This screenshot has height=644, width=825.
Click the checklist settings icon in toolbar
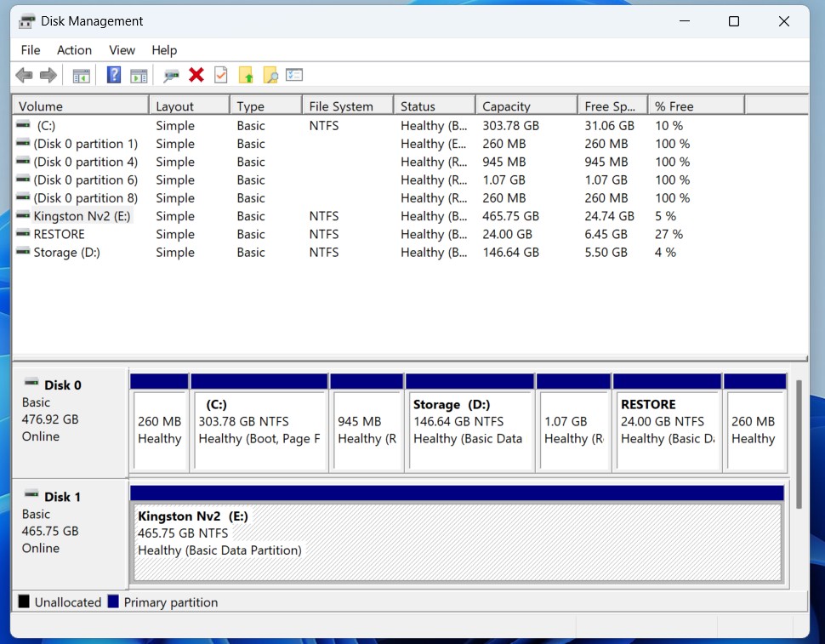pyautogui.click(x=294, y=76)
